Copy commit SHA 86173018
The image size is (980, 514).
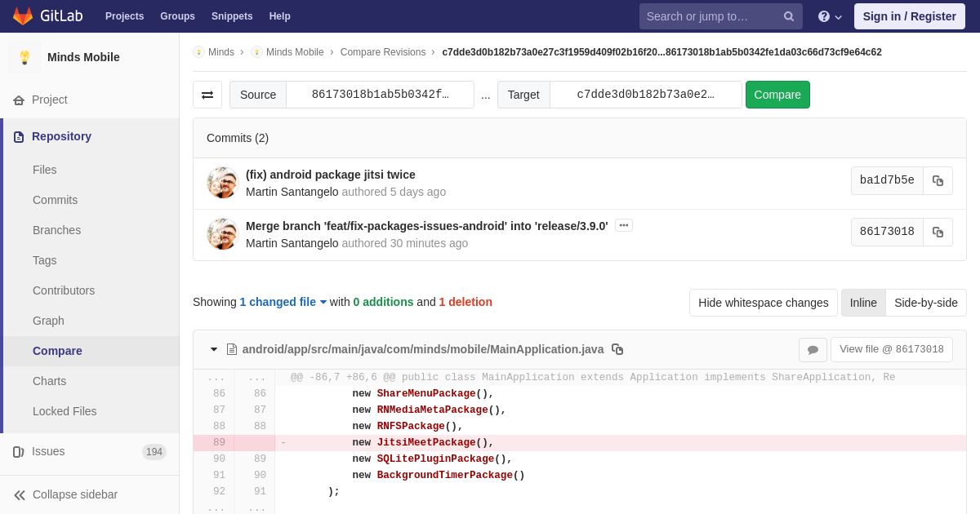click(x=938, y=232)
